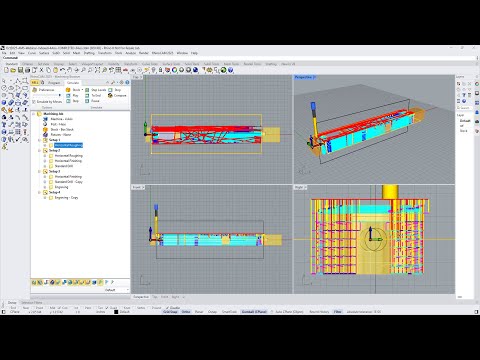This screenshot has width=480, height=360.
Task: Click the Play simulation button
Action: point(72,95)
